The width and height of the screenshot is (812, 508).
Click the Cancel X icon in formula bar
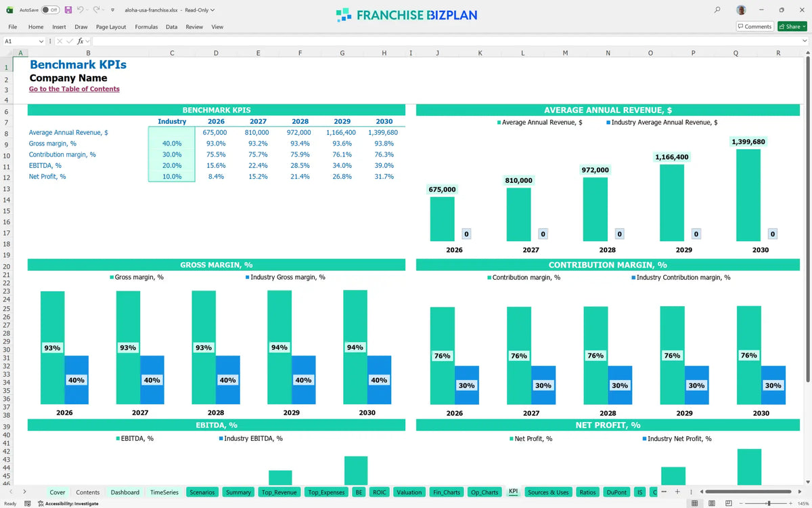click(59, 41)
